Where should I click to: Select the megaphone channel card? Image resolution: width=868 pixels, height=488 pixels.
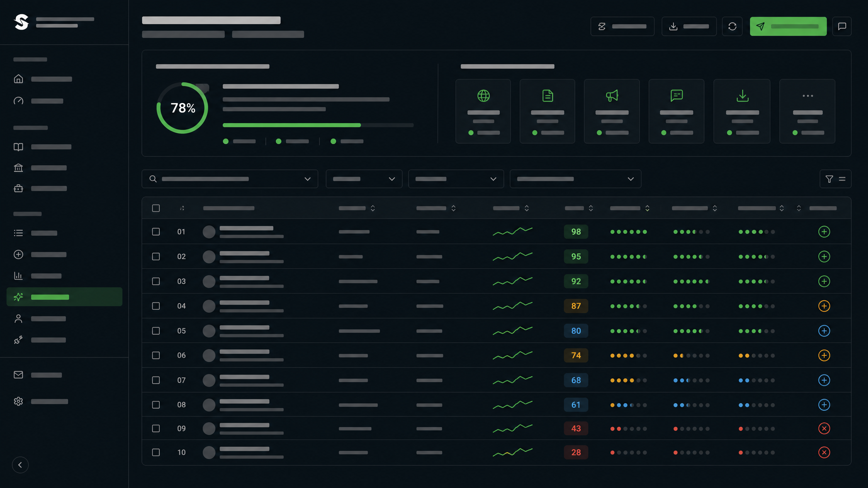click(x=612, y=111)
